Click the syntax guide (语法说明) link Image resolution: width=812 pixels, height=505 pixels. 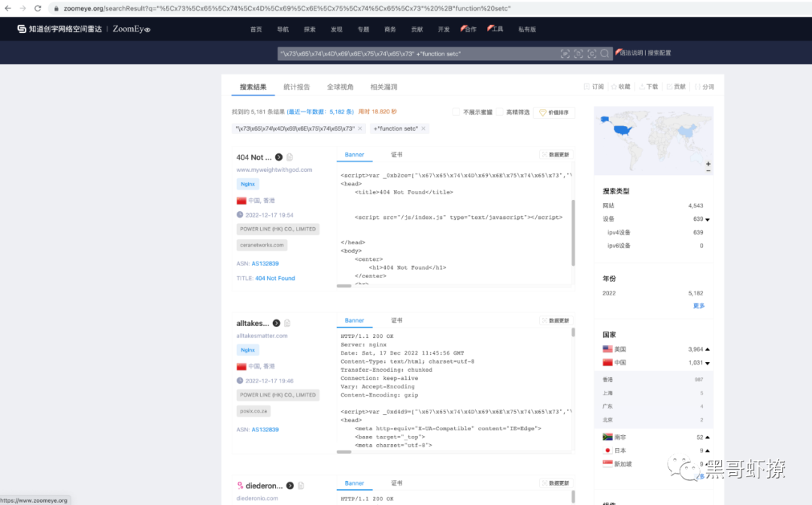[632, 53]
